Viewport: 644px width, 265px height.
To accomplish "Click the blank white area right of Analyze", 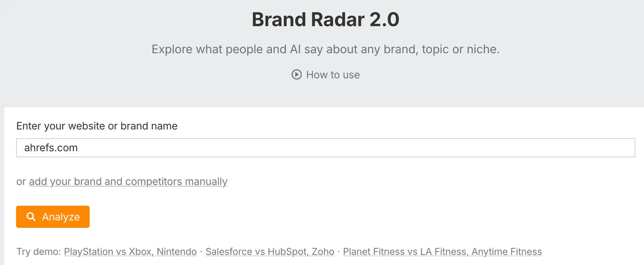I will [x=335, y=217].
